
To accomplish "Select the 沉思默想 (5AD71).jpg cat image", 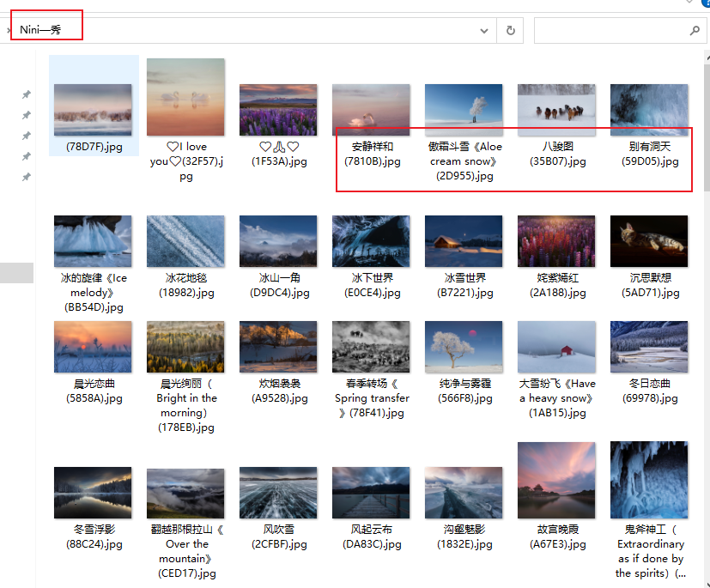I will (649, 241).
